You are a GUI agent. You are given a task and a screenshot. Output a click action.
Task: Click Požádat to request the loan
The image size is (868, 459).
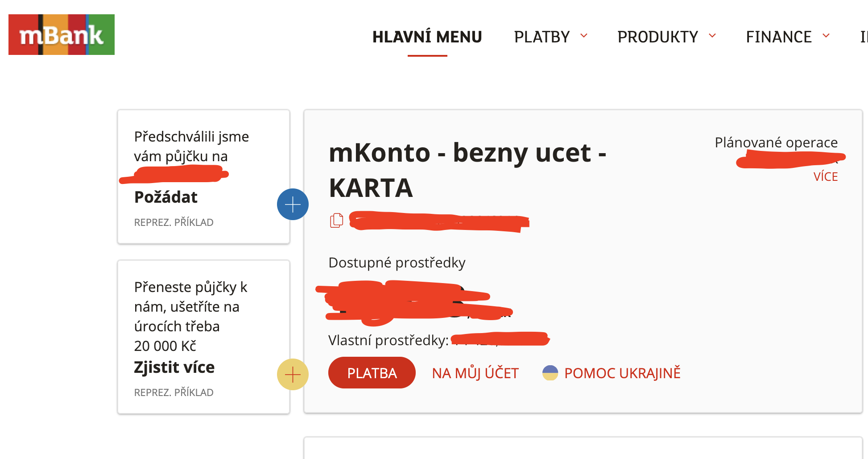coord(166,197)
